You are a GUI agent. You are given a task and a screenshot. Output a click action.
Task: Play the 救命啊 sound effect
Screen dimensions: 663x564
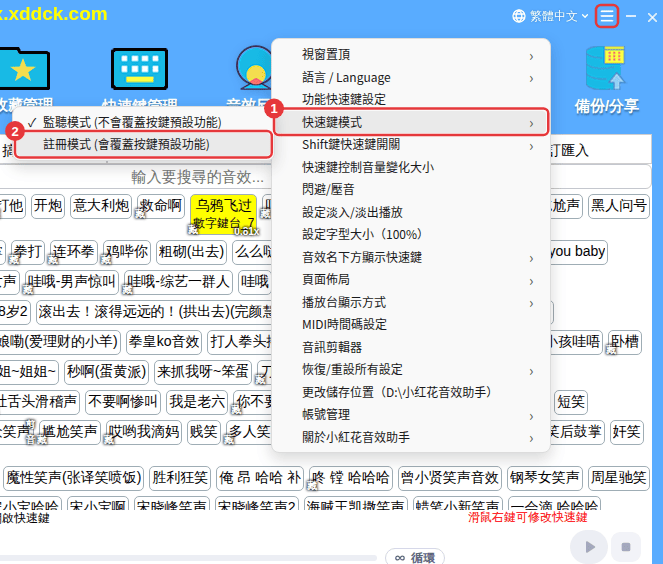coord(161,206)
